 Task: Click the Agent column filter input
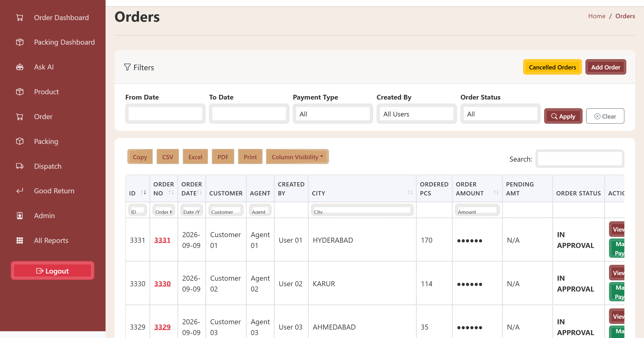(260, 210)
